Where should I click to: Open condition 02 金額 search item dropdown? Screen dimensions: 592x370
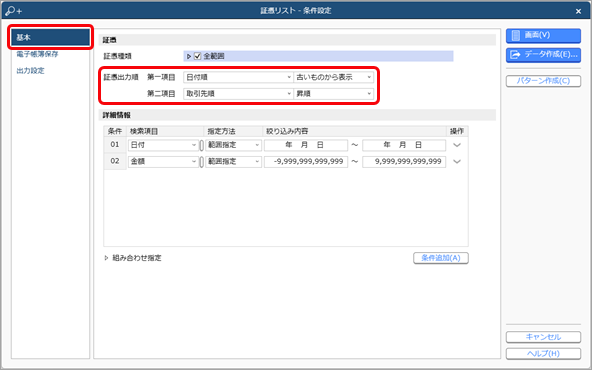coord(163,162)
